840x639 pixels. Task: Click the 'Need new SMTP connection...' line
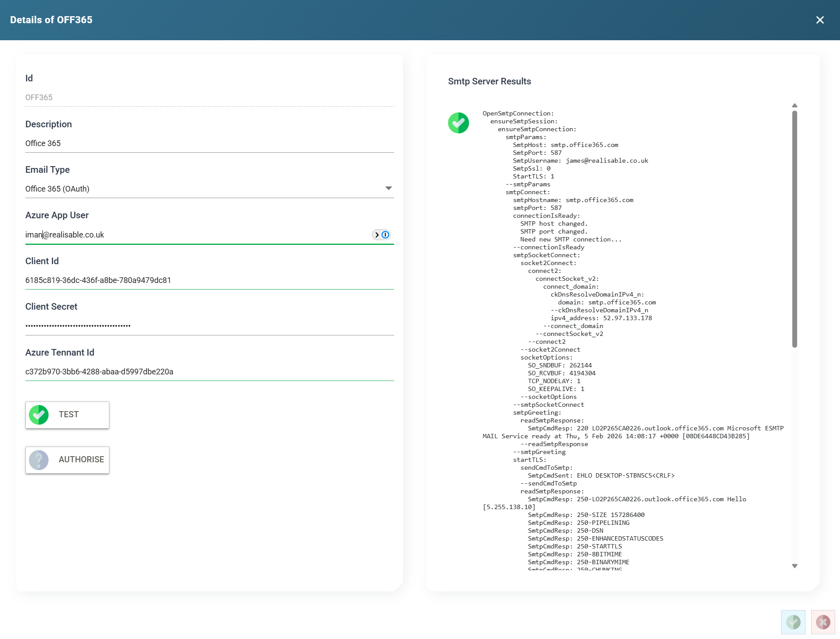coord(570,239)
